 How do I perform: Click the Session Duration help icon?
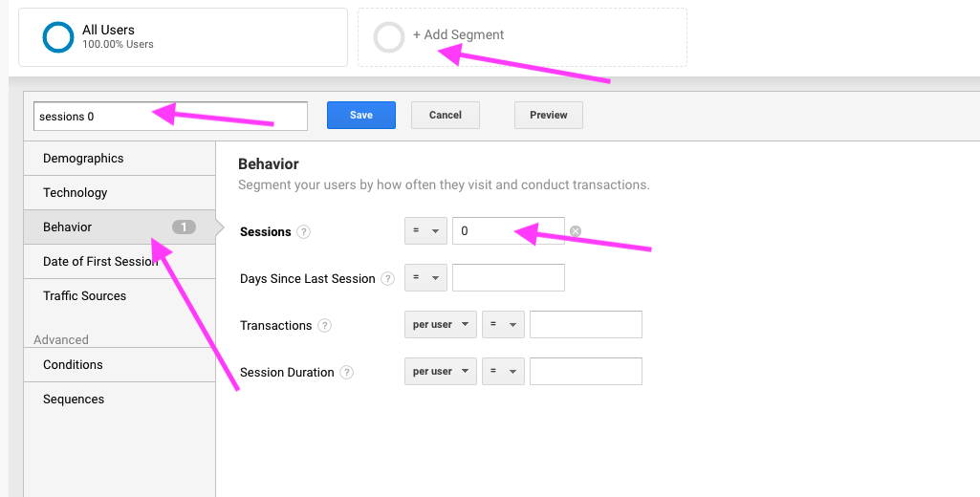click(346, 373)
